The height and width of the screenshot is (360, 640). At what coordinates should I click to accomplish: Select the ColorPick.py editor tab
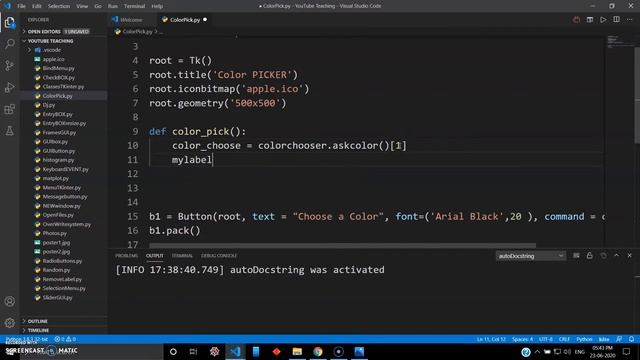click(184, 20)
